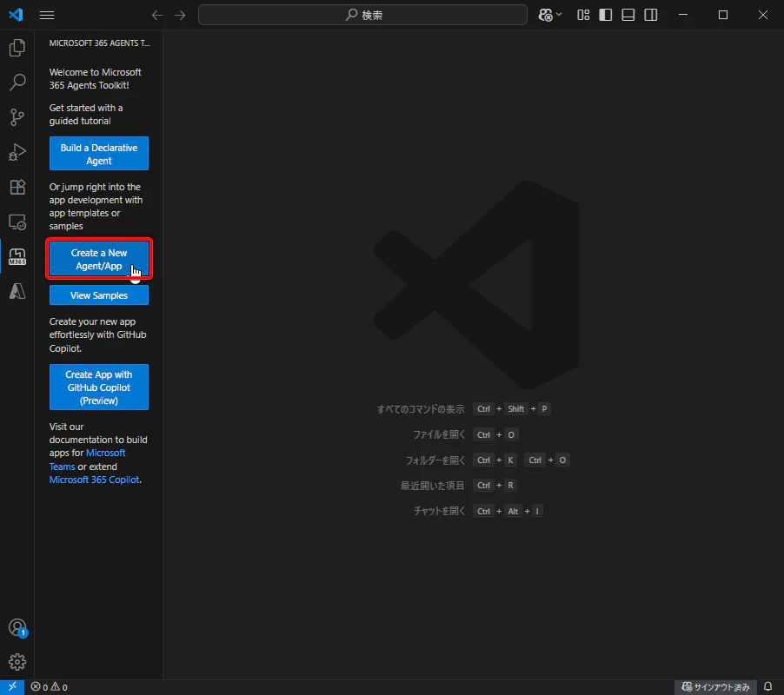Open the Extensions view
Viewport: 784px width, 695px height.
[x=17, y=188]
